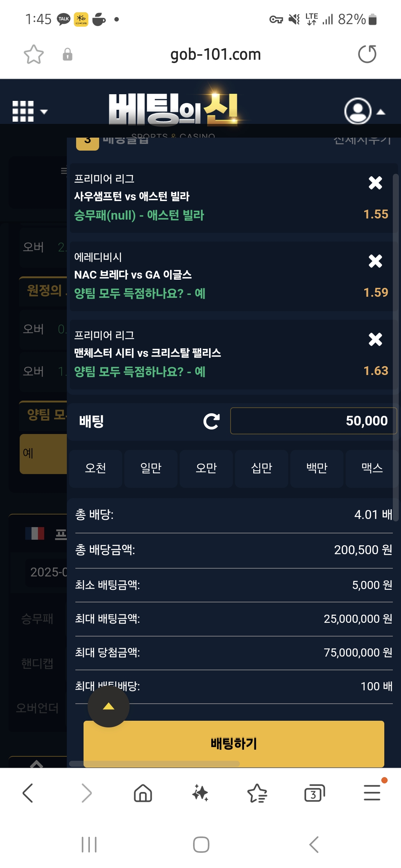Open the browser AI sparkle assistant
This screenshot has width=401, height=868.
pos(200,793)
